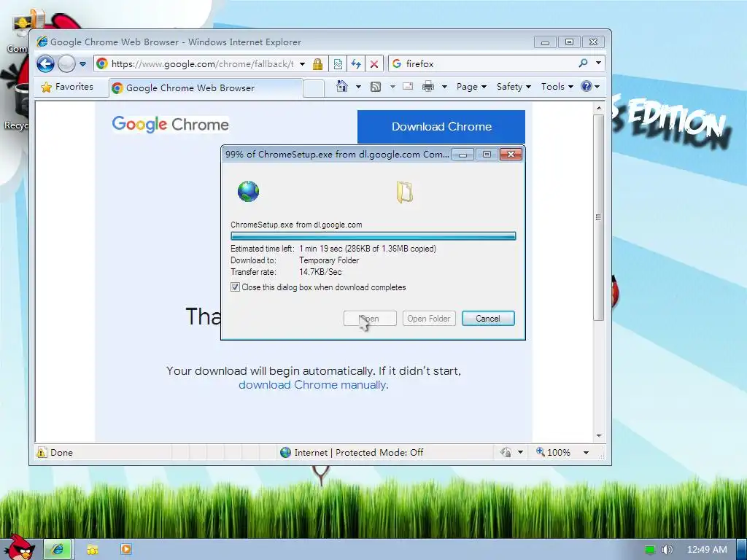Screen dimensions: 747x560
Task: Click the Angry Birds Start button
Action: (x=19, y=548)
